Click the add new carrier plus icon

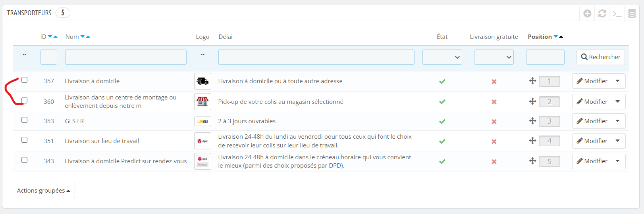point(587,13)
